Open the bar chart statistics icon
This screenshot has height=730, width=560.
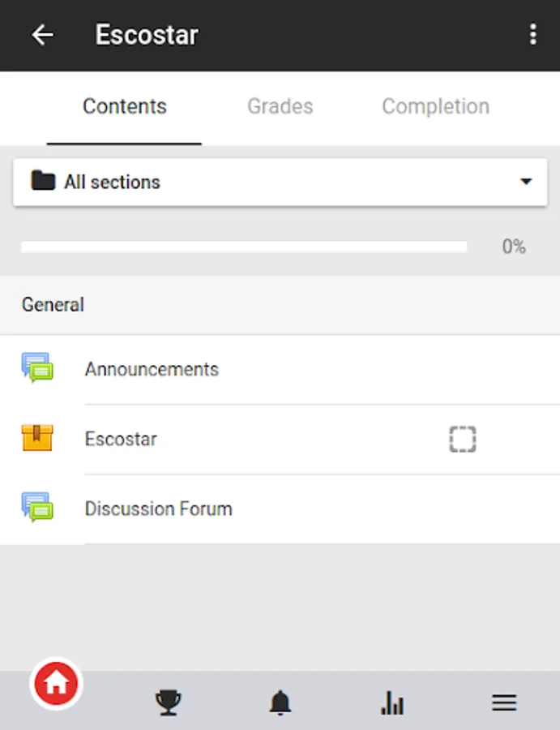click(392, 702)
